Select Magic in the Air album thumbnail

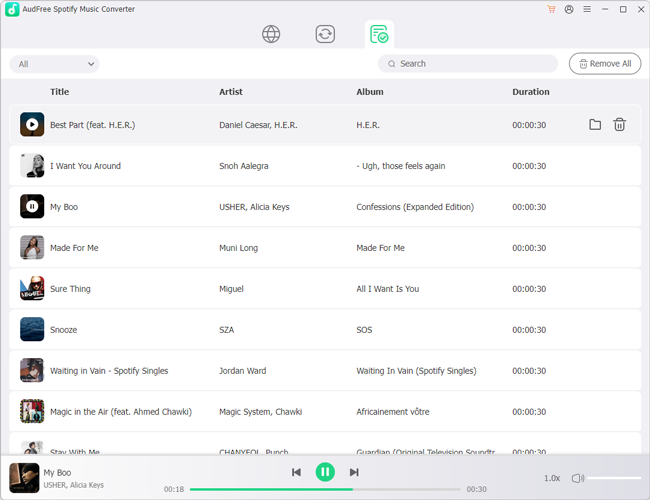coord(32,411)
